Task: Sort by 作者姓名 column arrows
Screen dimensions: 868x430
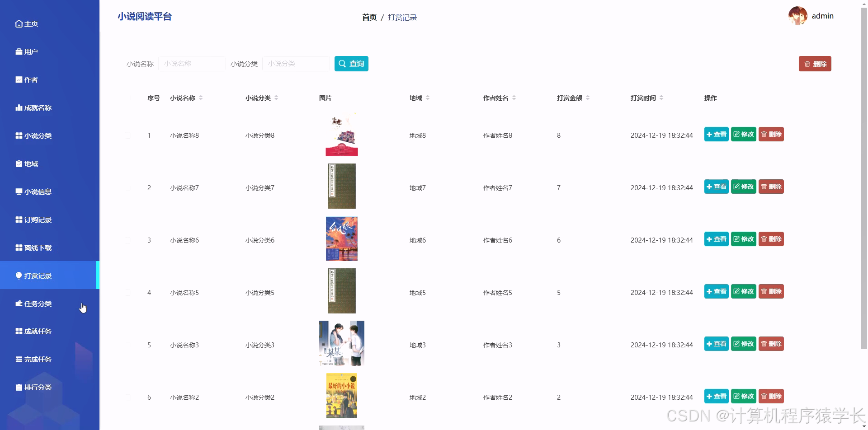Action: coord(514,98)
